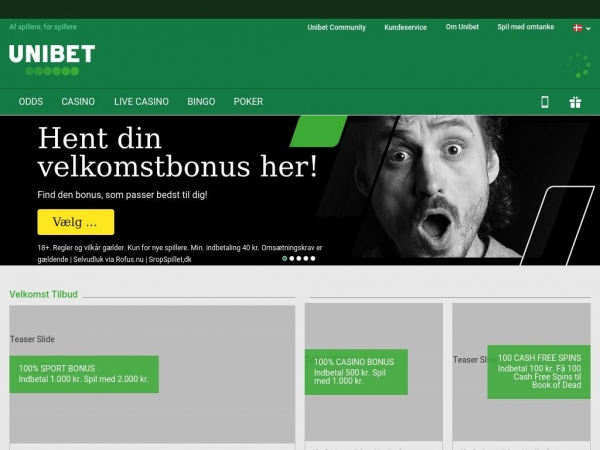This screenshot has width=600, height=450.
Task: Go to the CASINO menu item
Action: click(x=78, y=101)
